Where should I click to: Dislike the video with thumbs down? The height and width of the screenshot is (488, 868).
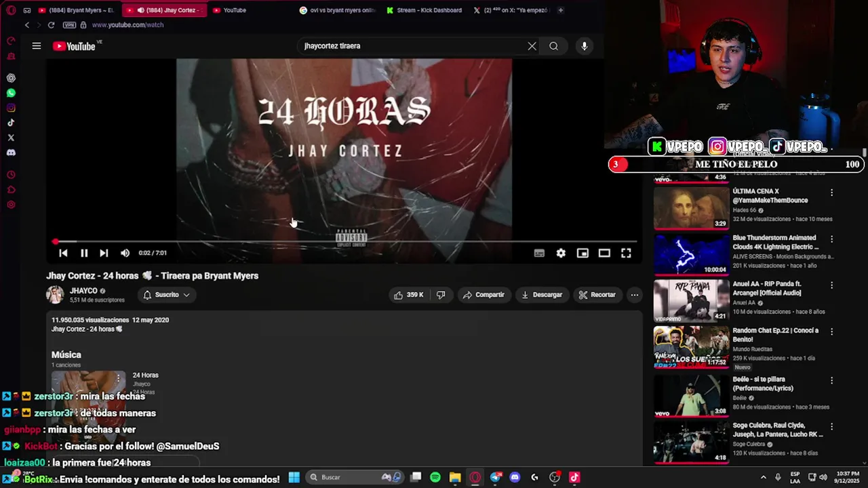441,295
